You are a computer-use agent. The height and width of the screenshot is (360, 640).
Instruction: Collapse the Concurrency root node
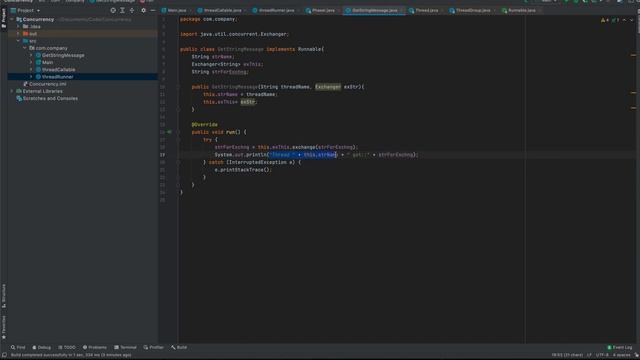coord(12,19)
